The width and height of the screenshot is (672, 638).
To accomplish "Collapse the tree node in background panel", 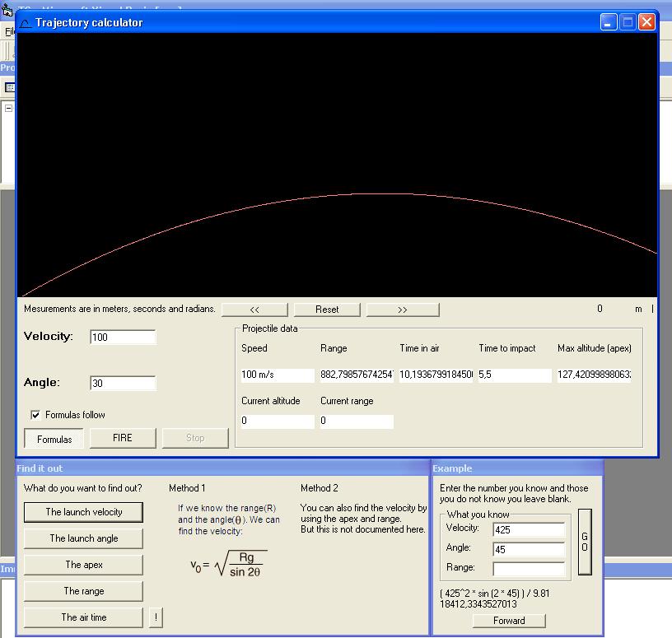I will click(x=9, y=108).
